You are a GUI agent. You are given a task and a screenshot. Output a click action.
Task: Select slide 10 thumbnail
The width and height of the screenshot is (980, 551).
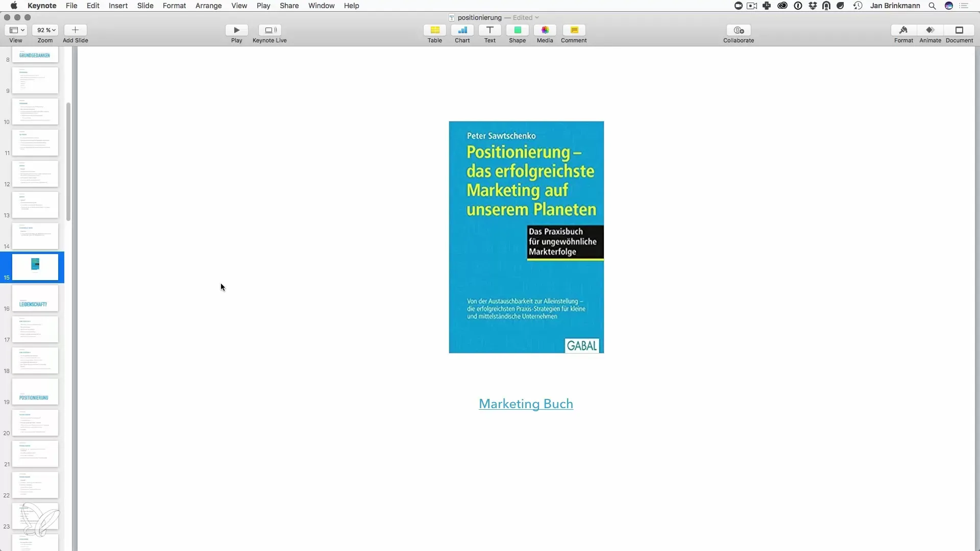(x=35, y=111)
